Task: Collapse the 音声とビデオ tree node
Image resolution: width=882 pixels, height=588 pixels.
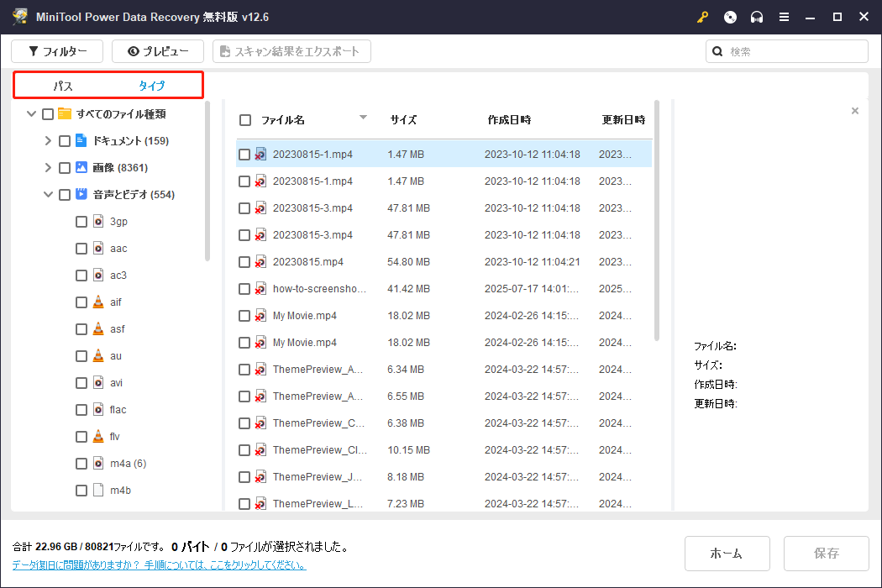Action: coord(48,195)
